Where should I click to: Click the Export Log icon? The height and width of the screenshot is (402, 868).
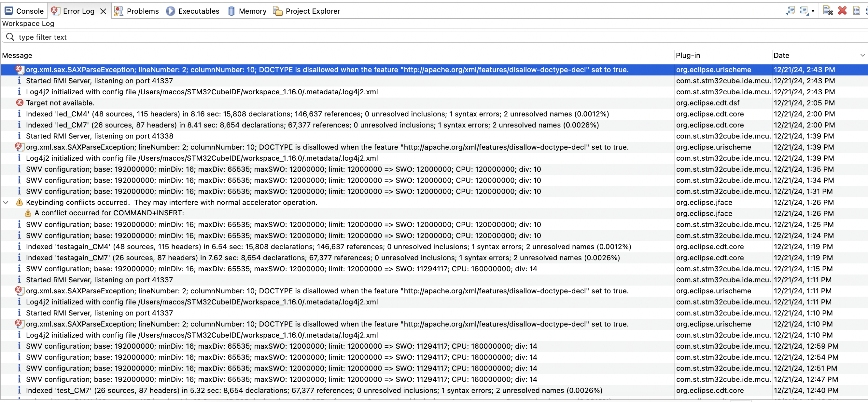coord(790,11)
